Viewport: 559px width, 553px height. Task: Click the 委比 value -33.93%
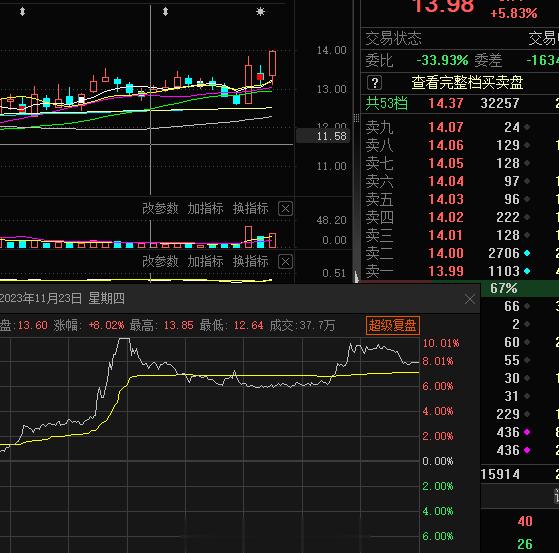point(442,60)
